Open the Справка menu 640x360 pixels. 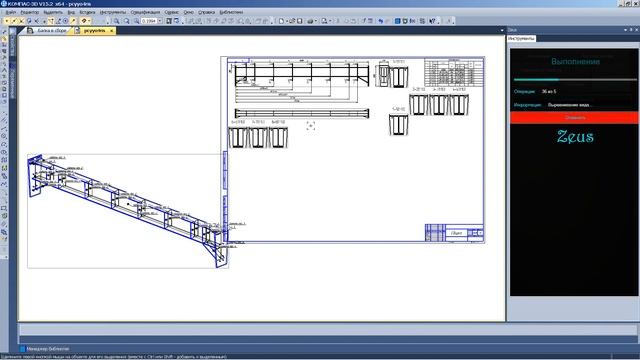pos(207,12)
